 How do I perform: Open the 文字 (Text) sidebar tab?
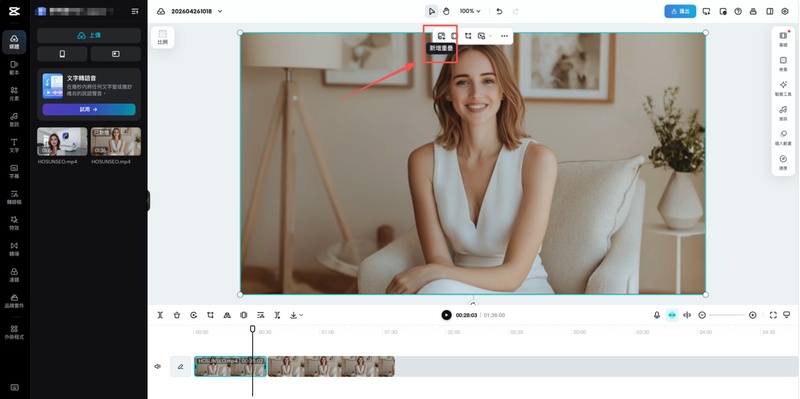coord(14,146)
